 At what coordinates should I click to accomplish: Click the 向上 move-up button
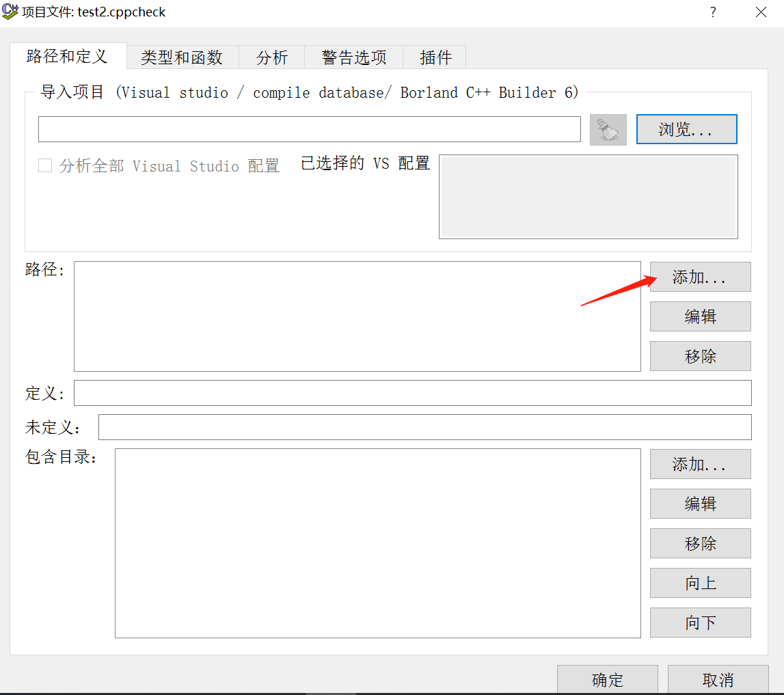[x=700, y=583]
